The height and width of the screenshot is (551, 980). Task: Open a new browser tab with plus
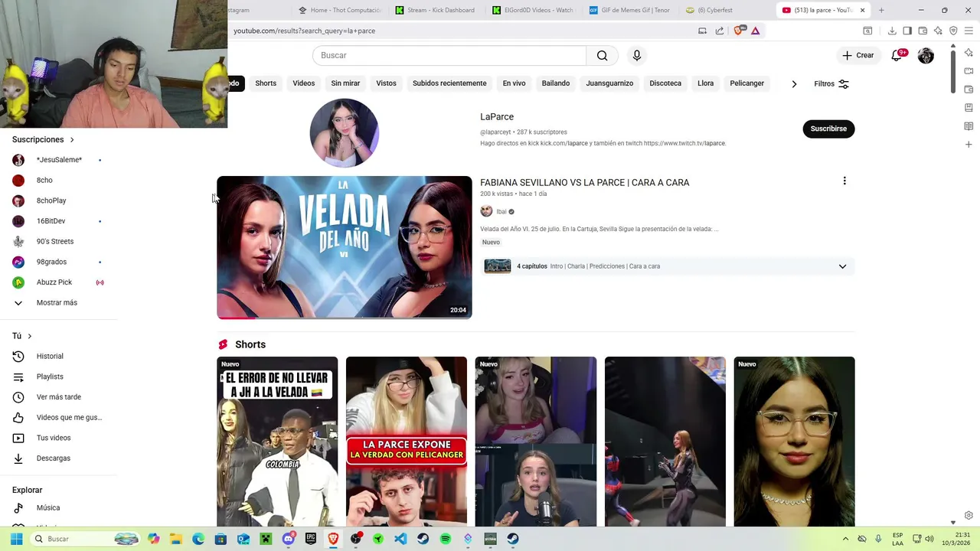pos(881,10)
